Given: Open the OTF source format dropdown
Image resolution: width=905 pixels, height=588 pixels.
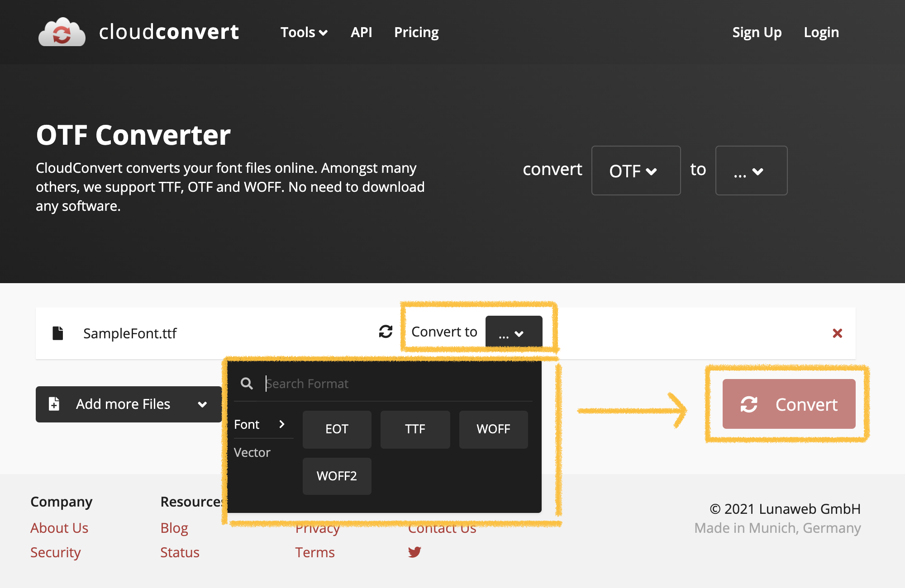Looking at the screenshot, I should point(636,171).
